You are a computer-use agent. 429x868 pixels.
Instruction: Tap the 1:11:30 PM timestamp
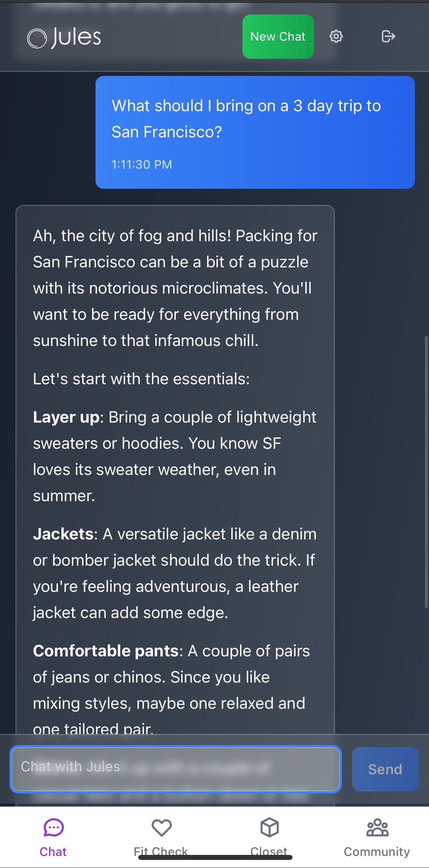click(142, 164)
